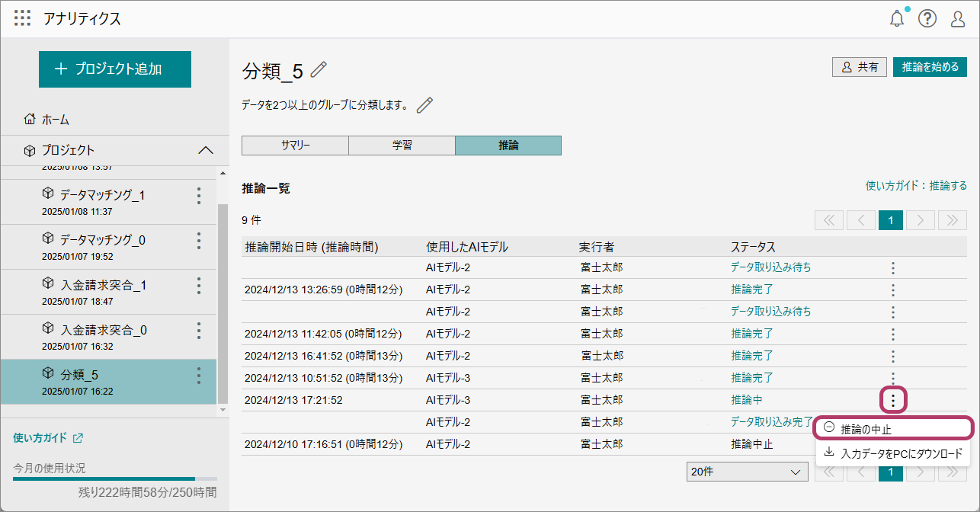Image resolution: width=980 pixels, height=512 pixels.
Task: Edit the 分類_5 title with pencil icon
Action: 319,70
